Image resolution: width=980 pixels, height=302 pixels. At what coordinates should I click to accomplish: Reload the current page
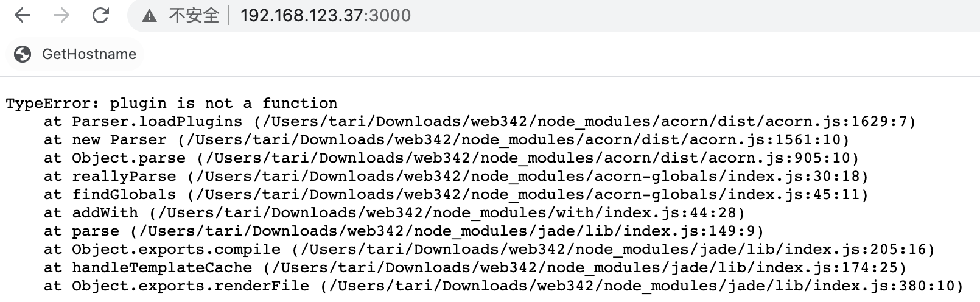click(x=100, y=15)
